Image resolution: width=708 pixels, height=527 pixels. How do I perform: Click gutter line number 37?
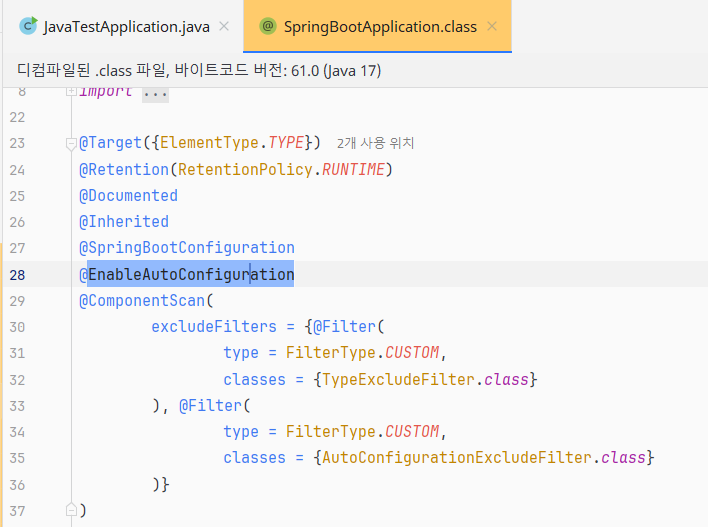17,512
